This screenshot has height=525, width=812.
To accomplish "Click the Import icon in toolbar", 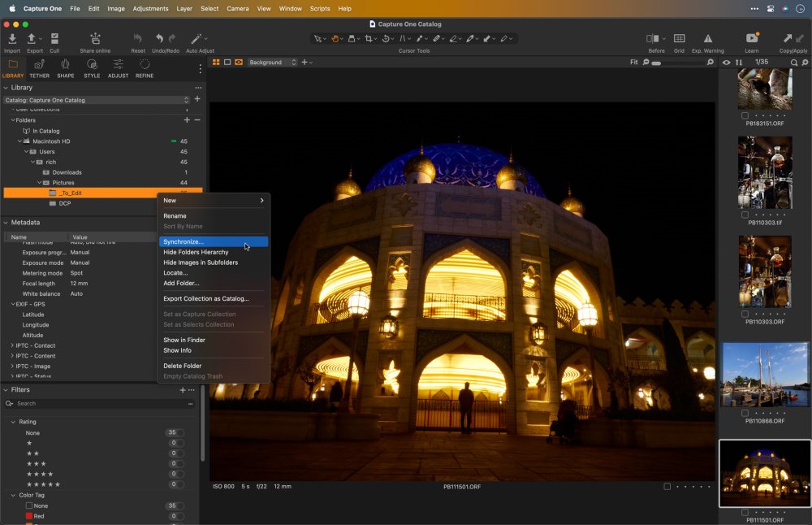I will click(12, 39).
